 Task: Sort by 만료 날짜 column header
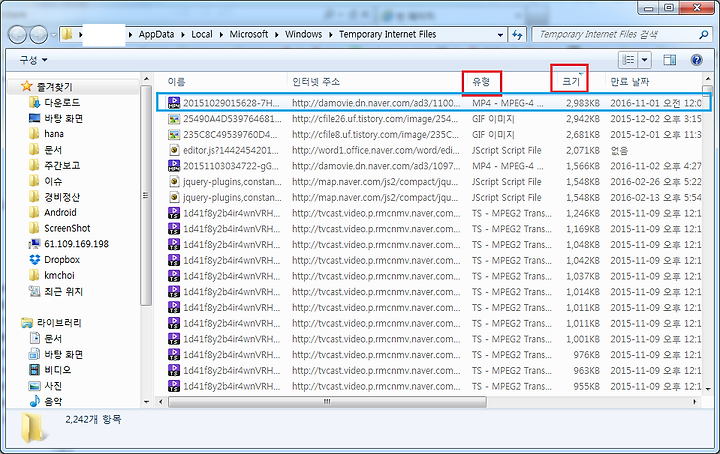(630, 82)
